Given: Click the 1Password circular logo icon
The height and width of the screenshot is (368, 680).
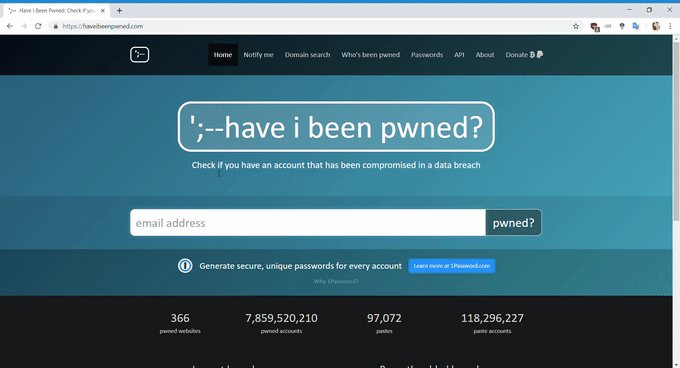Looking at the screenshot, I should 185,266.
